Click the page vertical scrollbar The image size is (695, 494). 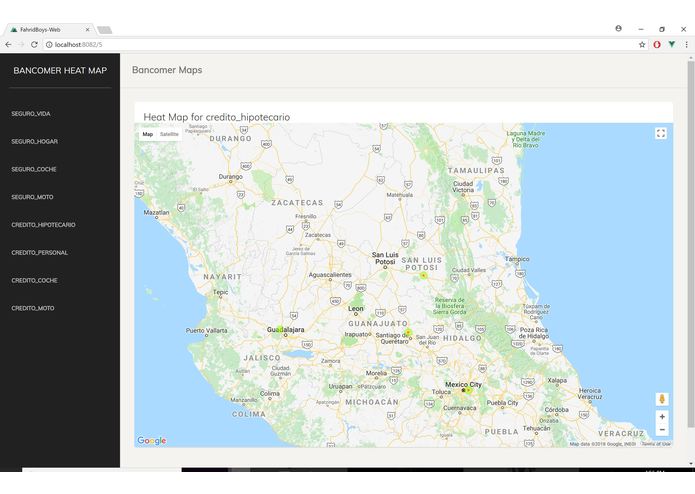(x=691, y=244)
